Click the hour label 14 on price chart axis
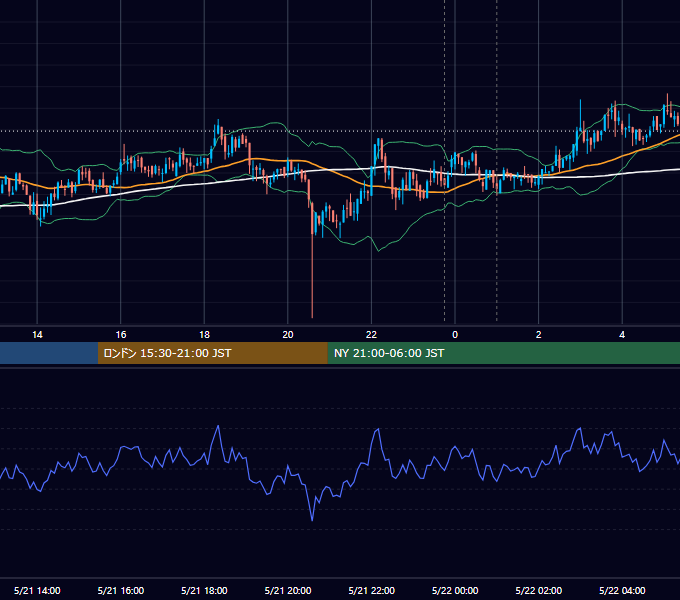Viewport: 680px width, 600px height. tap(37, 335)
